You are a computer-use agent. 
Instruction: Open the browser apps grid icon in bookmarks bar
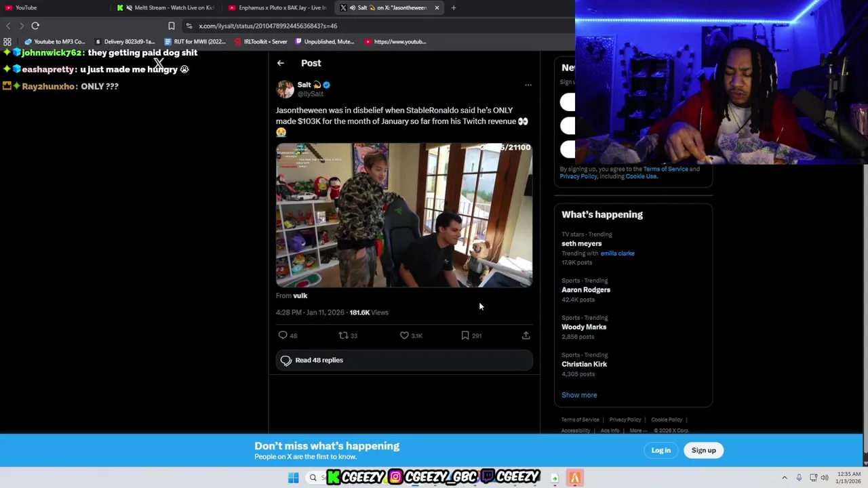point(7,41)
